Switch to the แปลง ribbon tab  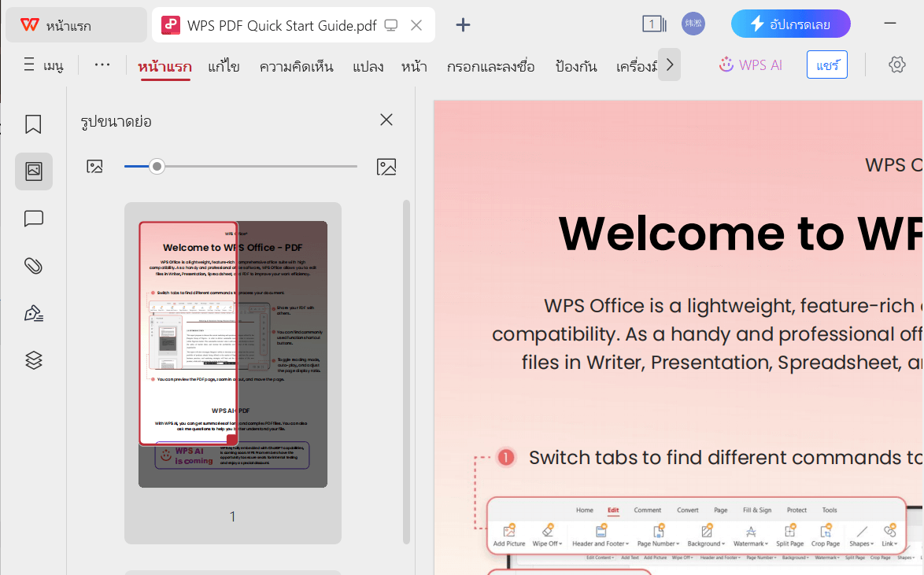coord(368,67)
